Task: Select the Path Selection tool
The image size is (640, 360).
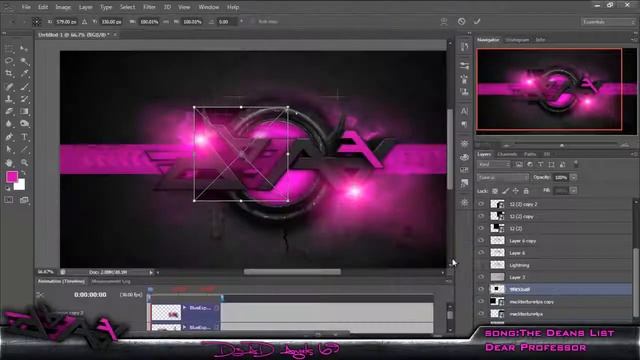Action: (x=9, y=149)
